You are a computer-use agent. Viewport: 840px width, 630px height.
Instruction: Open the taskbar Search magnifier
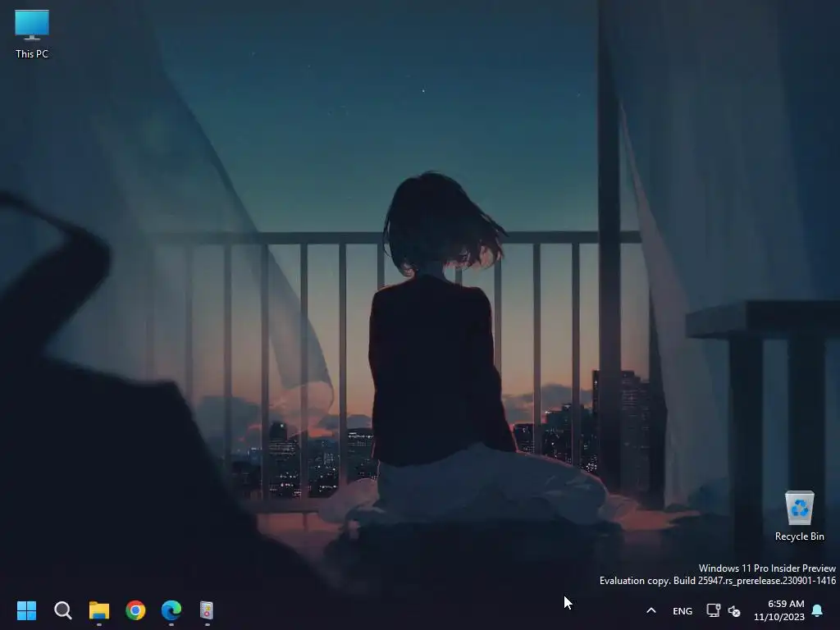tap(62, 610)
